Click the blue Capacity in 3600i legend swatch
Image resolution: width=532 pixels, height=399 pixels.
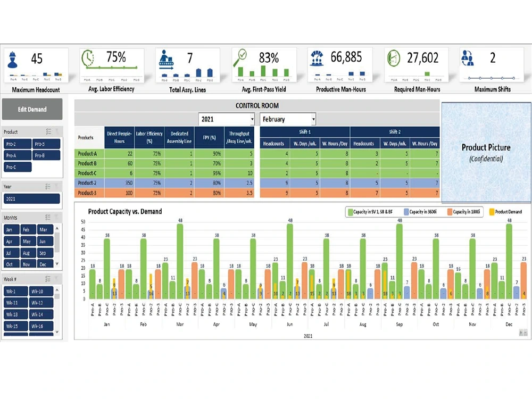406,212
